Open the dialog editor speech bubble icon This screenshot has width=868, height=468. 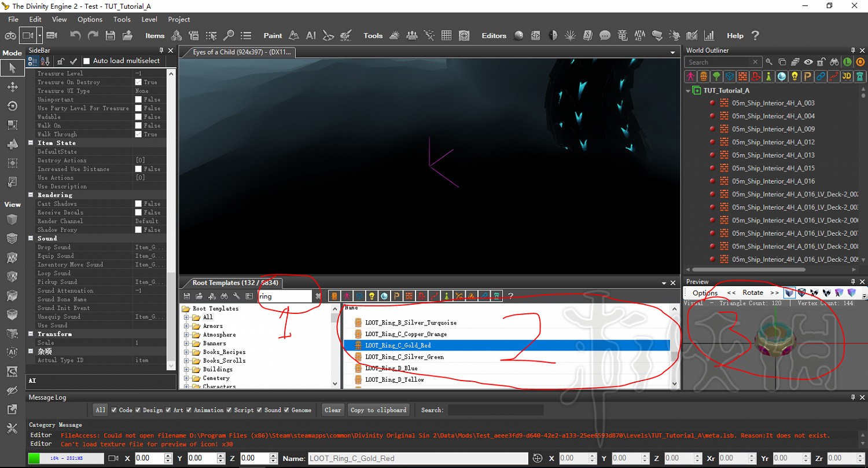(x=605, y=35)
